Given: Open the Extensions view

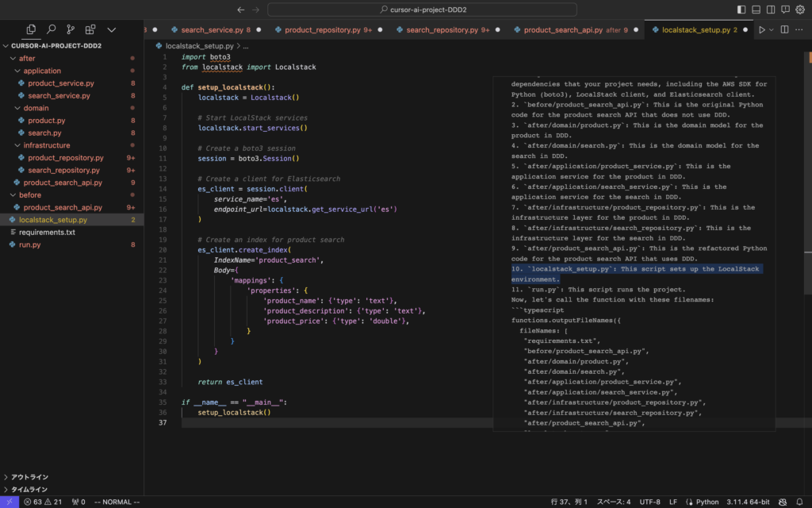Looking at the screenshot, I should 90,29.
